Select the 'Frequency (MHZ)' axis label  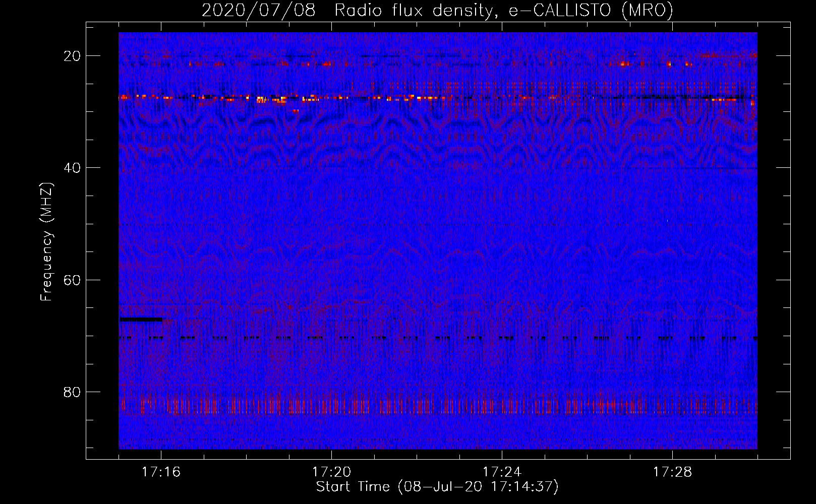coord(46,242)
